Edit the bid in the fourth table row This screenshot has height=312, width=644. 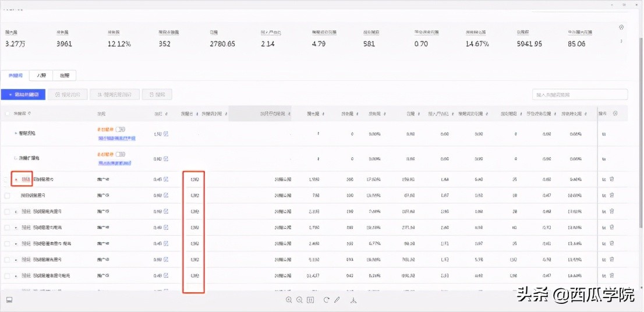pyautogui.click(x=166, y=196)
